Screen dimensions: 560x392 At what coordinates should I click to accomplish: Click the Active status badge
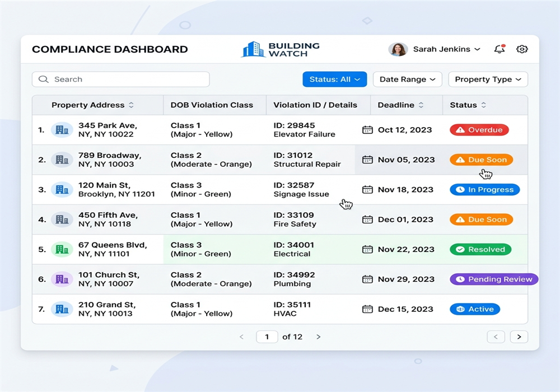(x=475, y=309)
